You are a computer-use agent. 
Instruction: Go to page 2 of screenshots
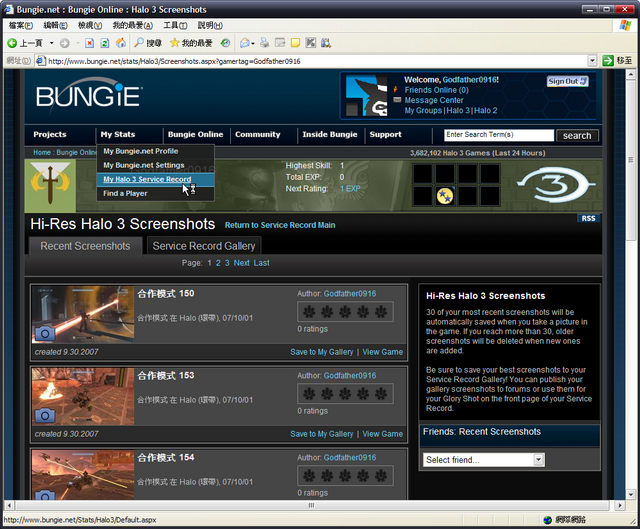(218, 263)
